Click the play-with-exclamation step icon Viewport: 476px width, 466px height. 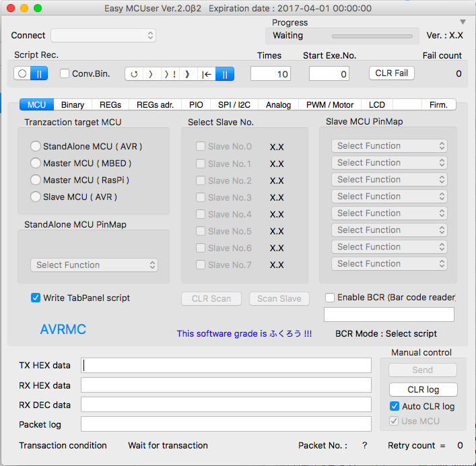(x=170, y=74)
